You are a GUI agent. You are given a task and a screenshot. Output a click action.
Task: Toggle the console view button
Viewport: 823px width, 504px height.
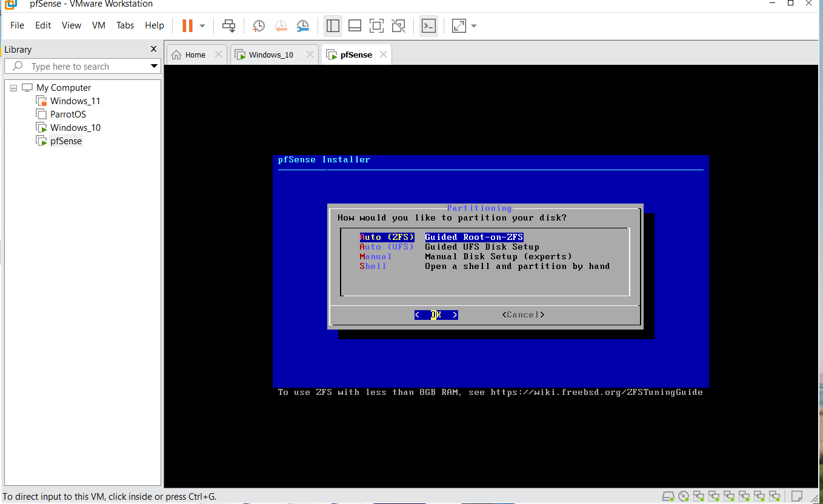pos(428,25)
